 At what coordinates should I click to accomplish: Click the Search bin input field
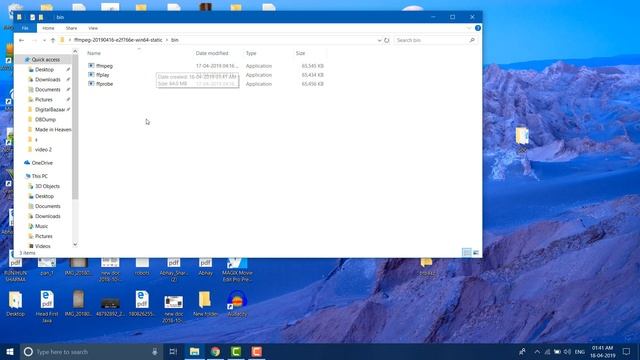[x=431, y=40]
